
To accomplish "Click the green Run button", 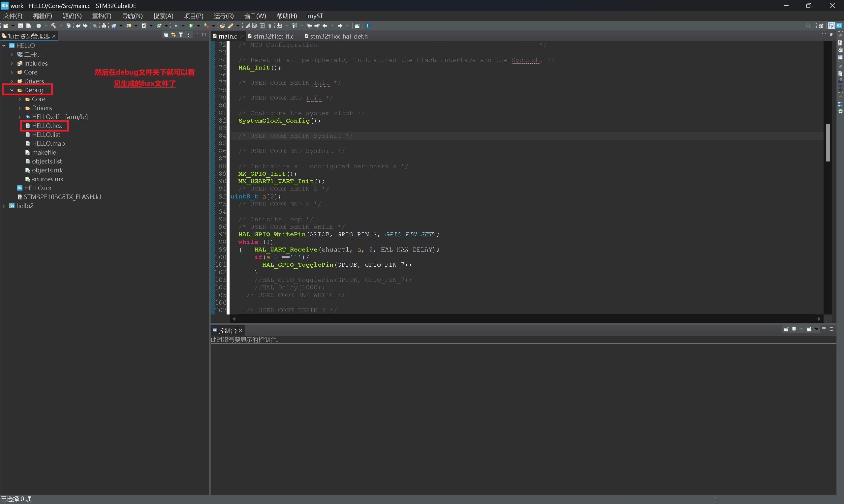I will pos(191,26).
